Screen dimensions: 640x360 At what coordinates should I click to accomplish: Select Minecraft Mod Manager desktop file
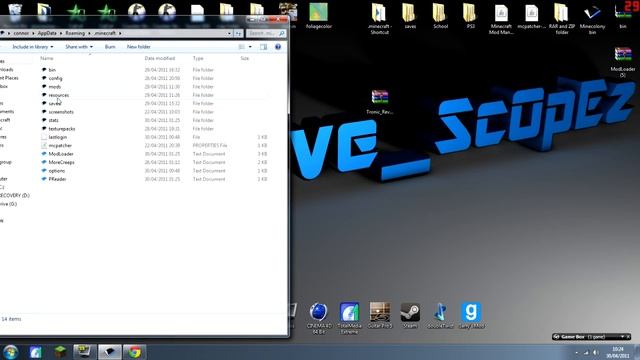pyautogui.click(x=501, y=18)
